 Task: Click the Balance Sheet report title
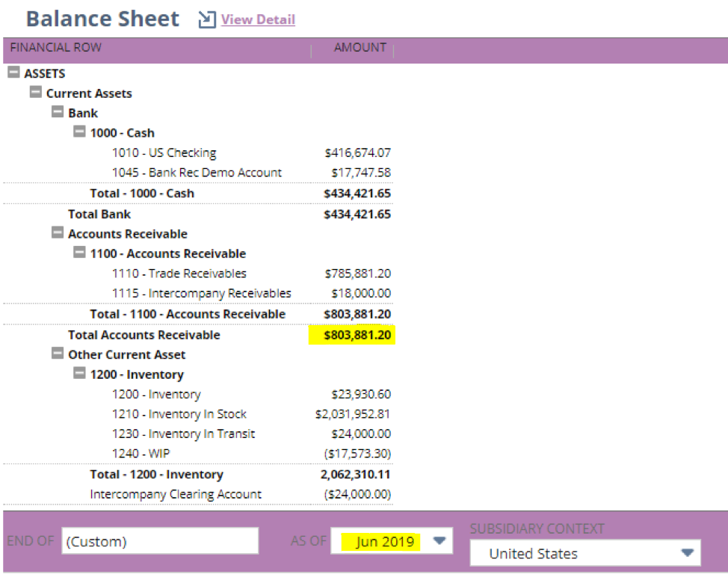coord(102,18)
